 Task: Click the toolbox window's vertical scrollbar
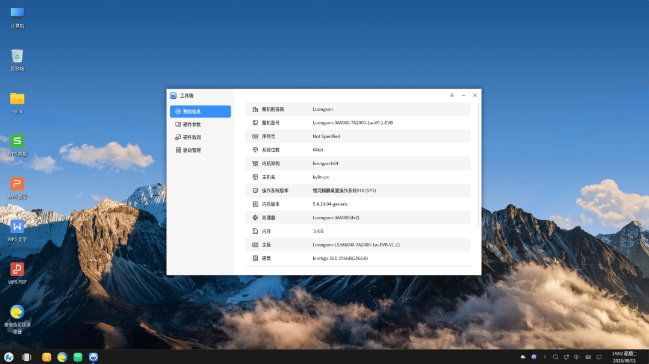[x=479, y=165]
